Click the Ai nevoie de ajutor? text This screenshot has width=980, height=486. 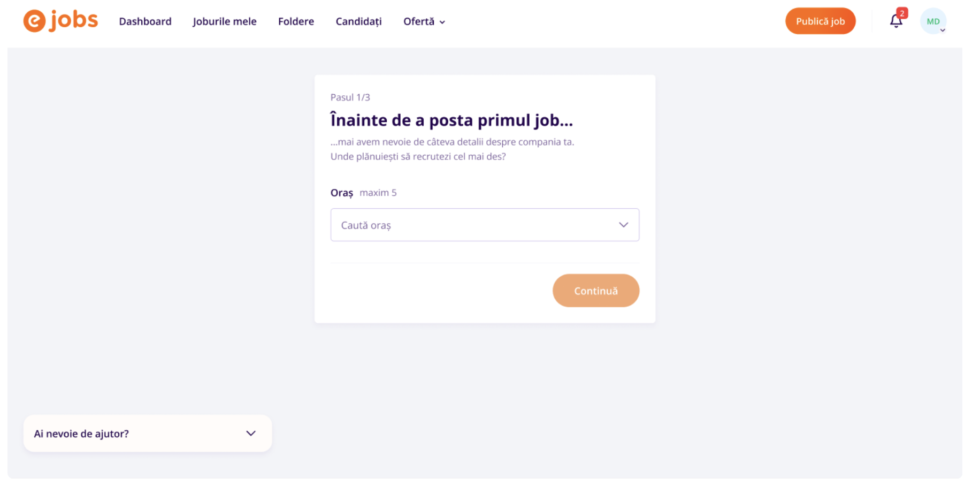tap(81, 434)
